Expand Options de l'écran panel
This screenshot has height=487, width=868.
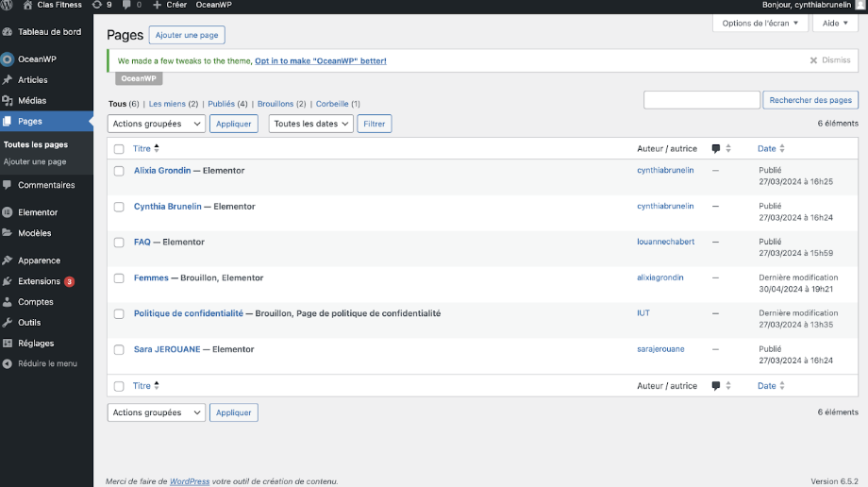tap(759, 23)
